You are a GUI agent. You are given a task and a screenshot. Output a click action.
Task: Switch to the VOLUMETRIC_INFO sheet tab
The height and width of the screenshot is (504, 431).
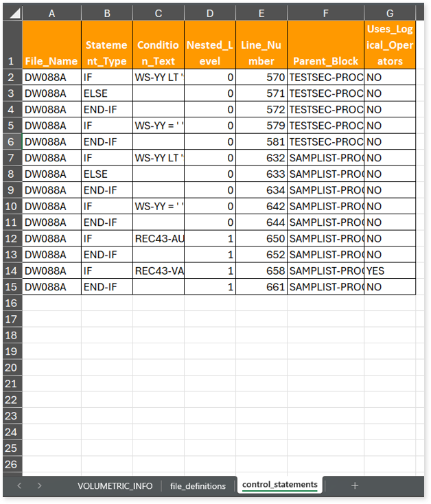click(115, 485)
